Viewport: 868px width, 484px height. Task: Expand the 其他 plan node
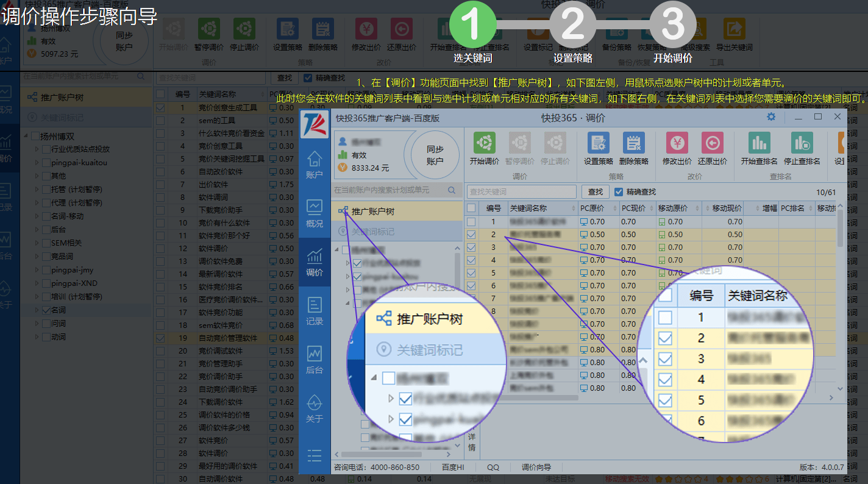tap(37, 176)
